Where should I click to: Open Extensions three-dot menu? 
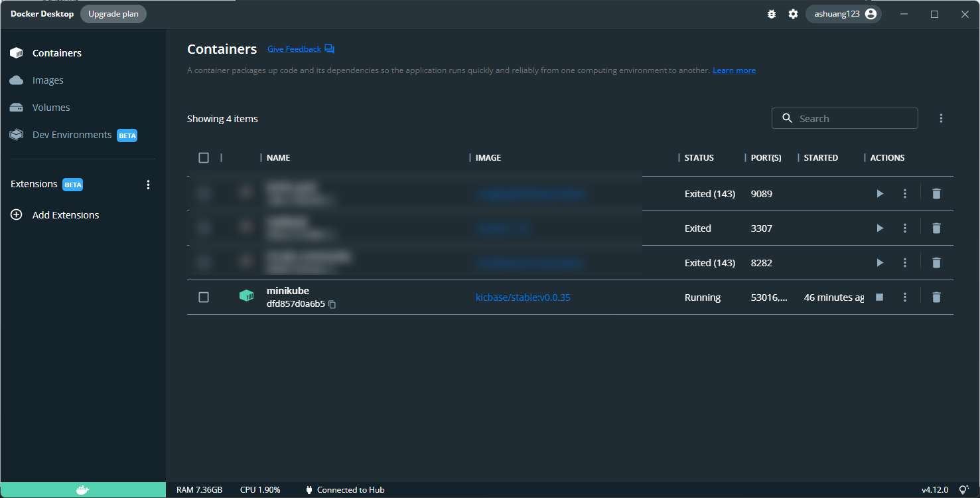click(x=148, y=185)
